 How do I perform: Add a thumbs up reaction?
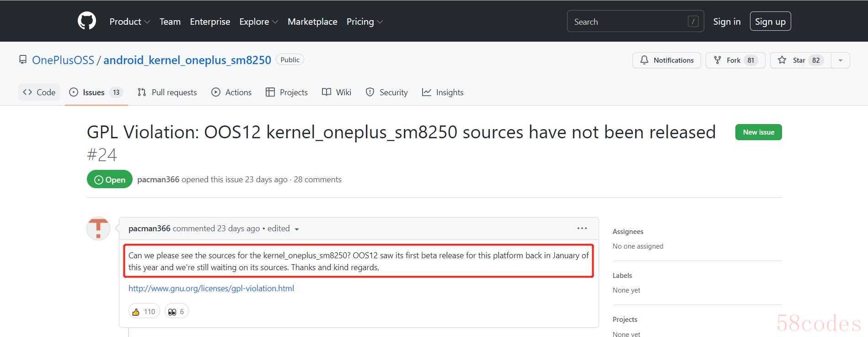[x=144, y=312]
